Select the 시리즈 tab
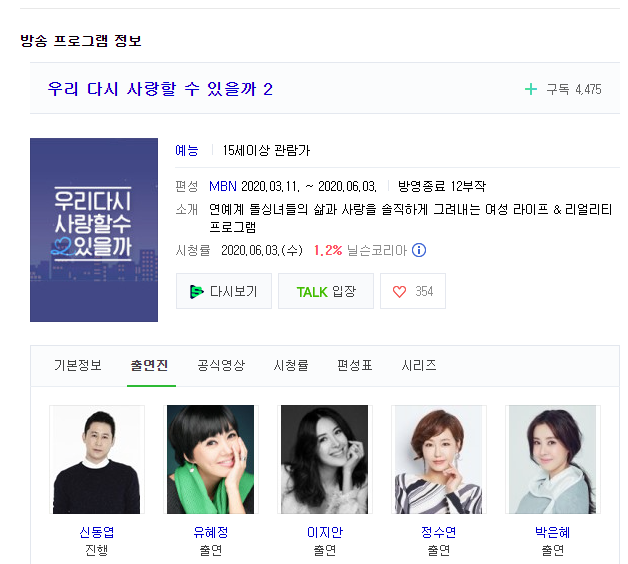Viewport: 628px width, 564px height. point(419,365)
